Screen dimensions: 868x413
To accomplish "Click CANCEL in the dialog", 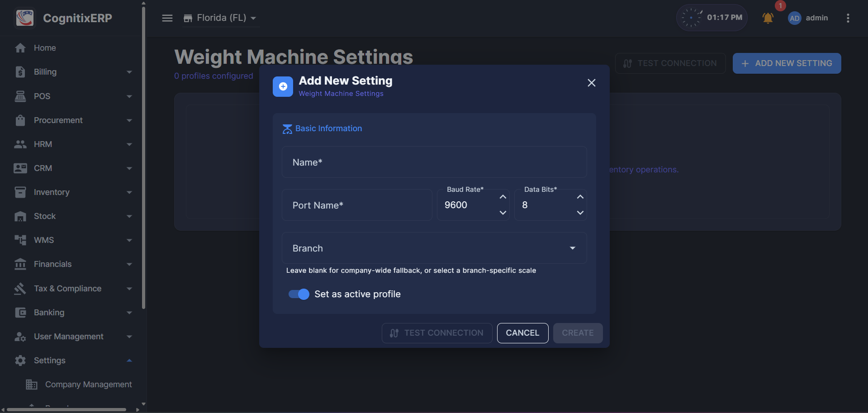I will tap(522, 333).
